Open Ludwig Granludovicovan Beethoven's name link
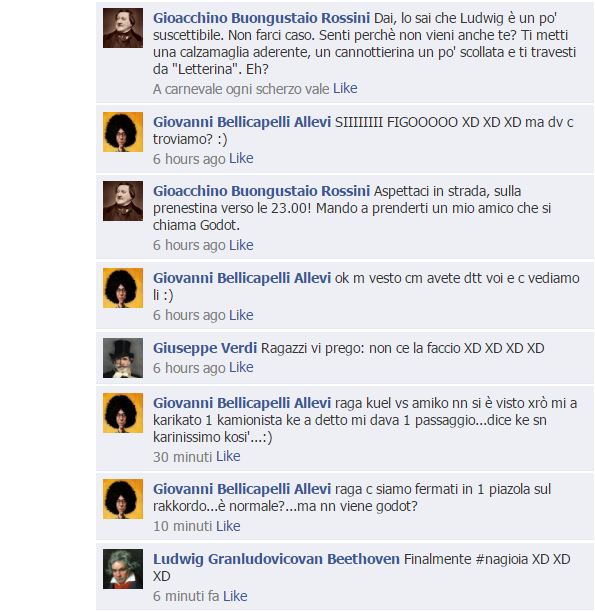595x612 pixels. [x=276, y=559]
